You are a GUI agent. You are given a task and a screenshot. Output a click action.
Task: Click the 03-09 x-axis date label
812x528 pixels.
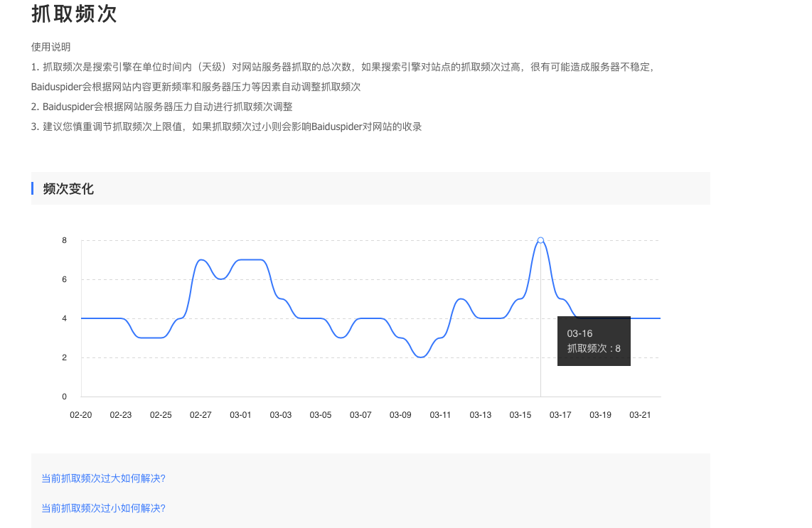(x=400, y=415)
